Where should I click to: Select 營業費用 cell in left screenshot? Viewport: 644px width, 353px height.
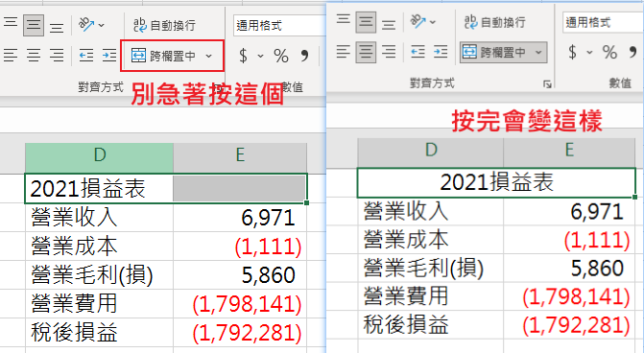pyautogui.click(x=99, y=303)
